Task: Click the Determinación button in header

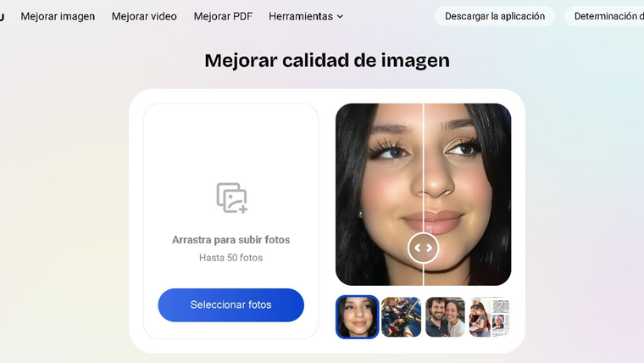Action: [x=607, y=16]
